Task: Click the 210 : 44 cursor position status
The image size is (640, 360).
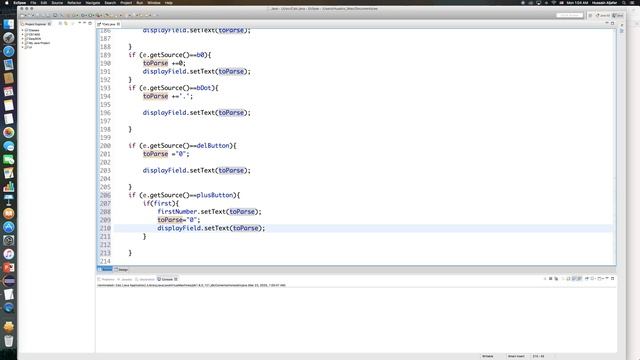Action: point(538,356)
